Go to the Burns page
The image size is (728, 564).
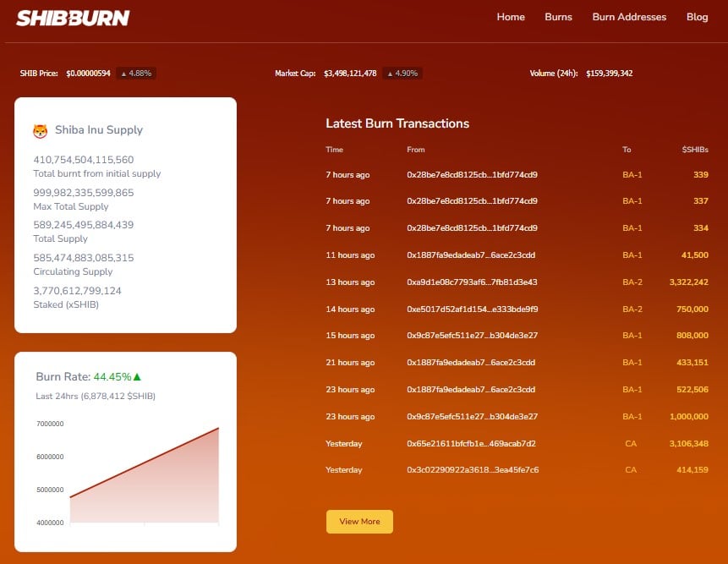click(x=558, y=17)
